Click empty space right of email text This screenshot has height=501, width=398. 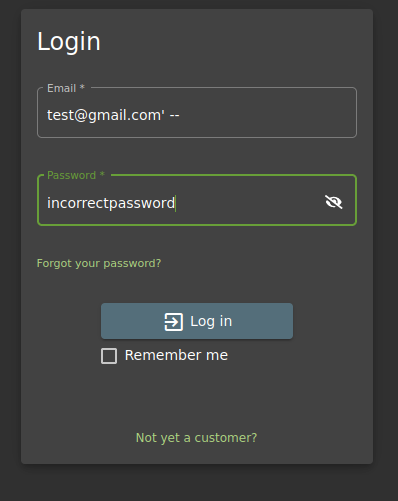pos(267,115)
